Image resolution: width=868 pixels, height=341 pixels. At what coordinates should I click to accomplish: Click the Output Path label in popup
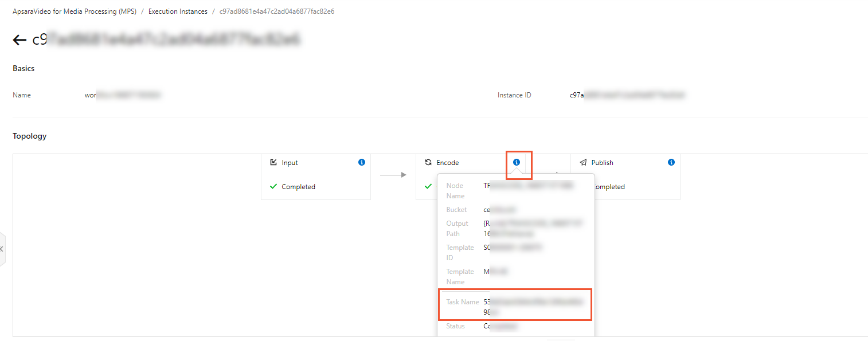(457, 229)
